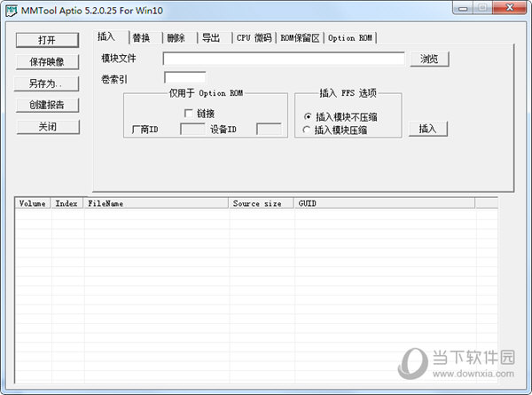Switch to the 导出 tab
Viewport: 532px width, 395px height.
[x=215, y=37]
